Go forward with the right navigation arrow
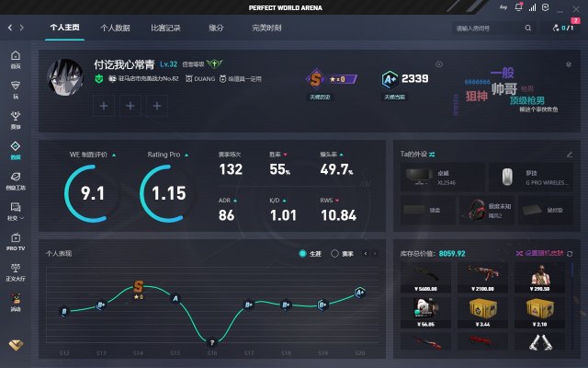588x368 pixels. (x=22, y=28)
